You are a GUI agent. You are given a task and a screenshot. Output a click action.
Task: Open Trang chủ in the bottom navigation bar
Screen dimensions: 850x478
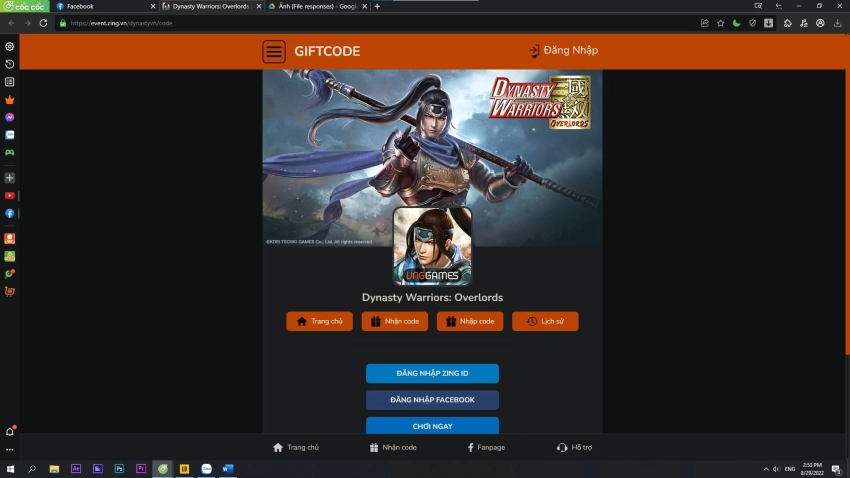pyautogui.click(x=296, y=448)
